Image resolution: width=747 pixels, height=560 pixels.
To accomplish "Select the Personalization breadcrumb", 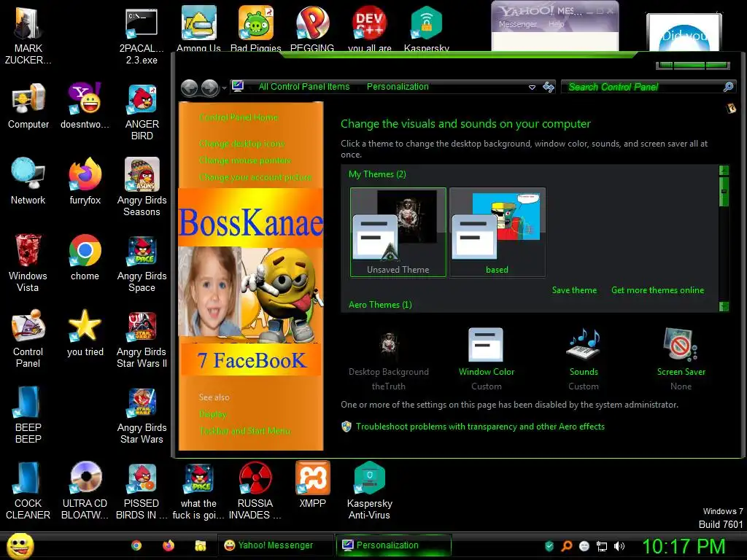I will tap(398, 87).
